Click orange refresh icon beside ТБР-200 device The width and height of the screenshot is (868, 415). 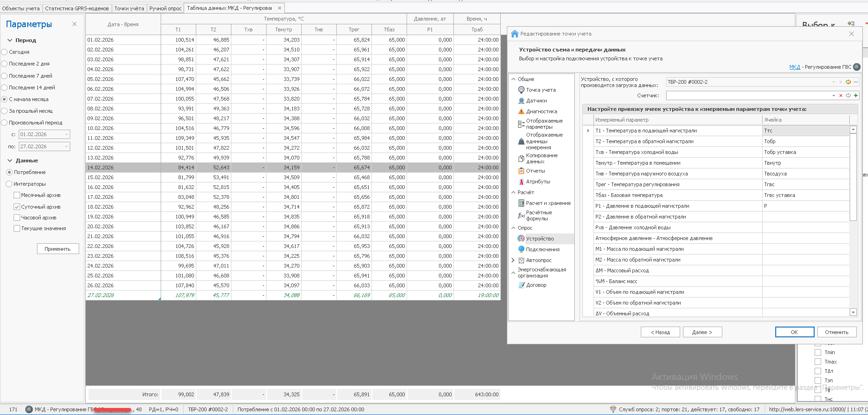click(x=848, y=82)
